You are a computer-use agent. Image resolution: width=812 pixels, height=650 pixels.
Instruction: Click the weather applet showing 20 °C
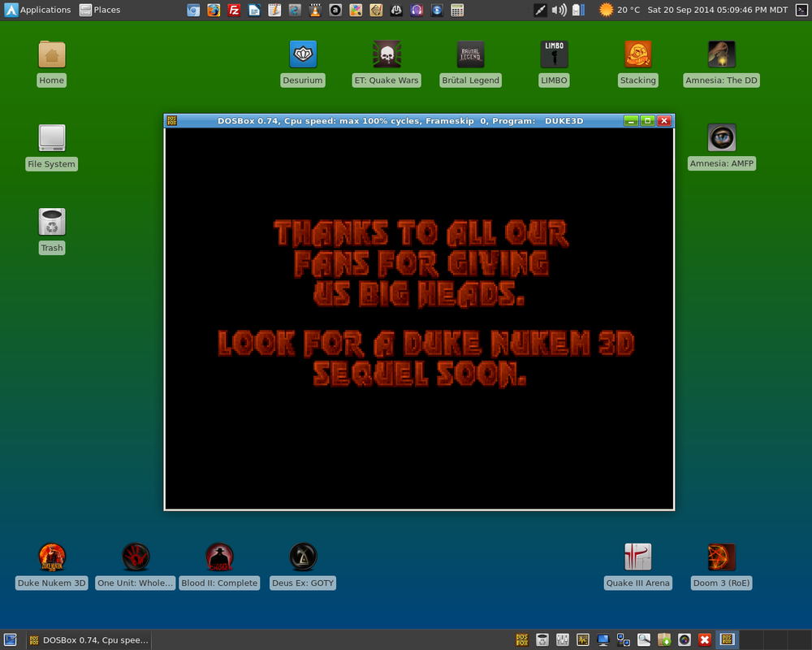pyautogui.click(x=620, y=10)
